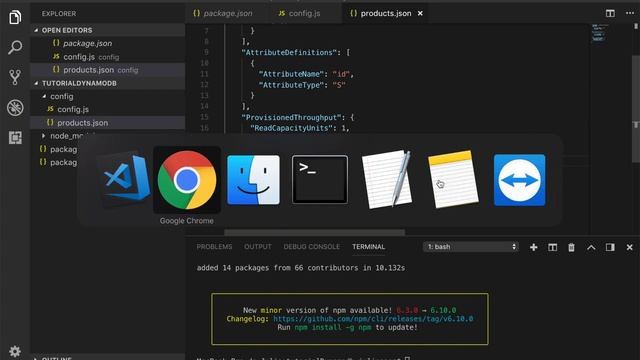The width and height of the screenshot is (640, 360).
Task: Open the Explorer view in activity bar
Action: coord(15,17)
